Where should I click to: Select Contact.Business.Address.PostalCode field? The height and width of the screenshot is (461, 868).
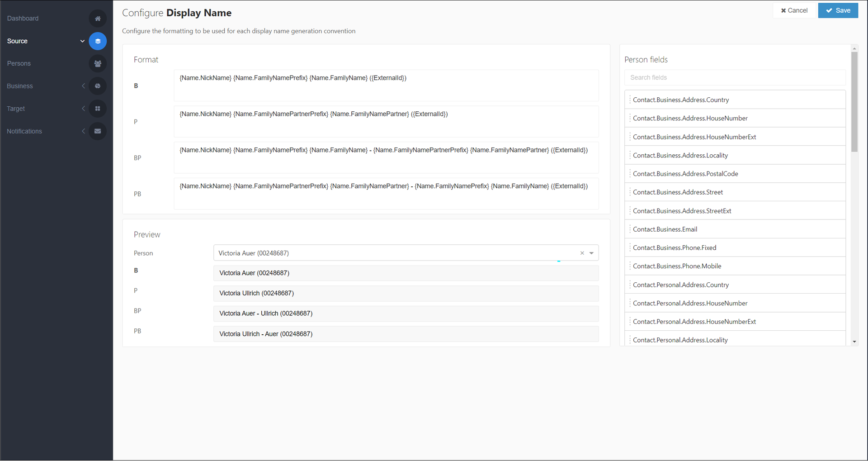pyautogui.click(x=735, y=174)
